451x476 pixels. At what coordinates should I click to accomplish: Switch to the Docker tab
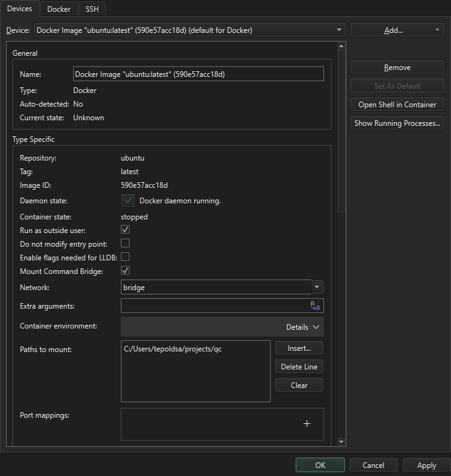[59, 9]
